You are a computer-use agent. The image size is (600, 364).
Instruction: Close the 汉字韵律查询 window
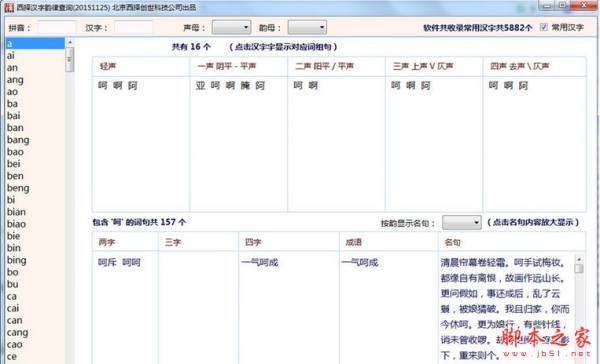(x=584, y=5)
